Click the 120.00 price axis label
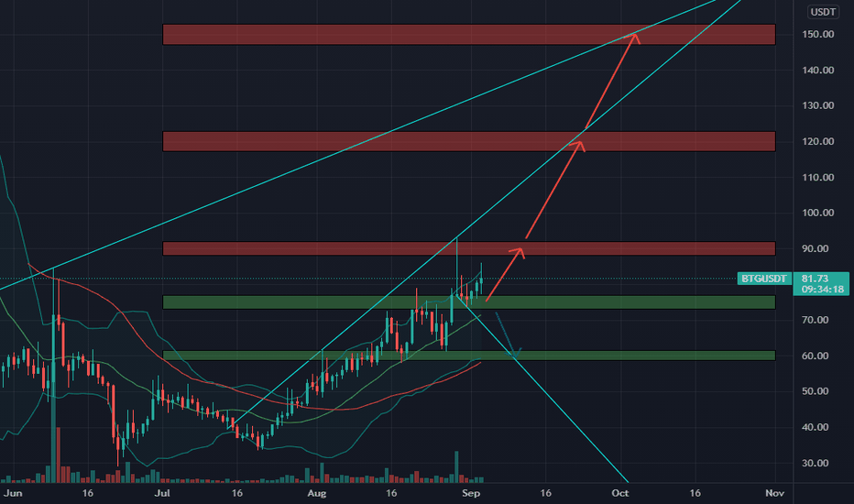The height and width of the screenshot is (504, 854). pos(818,141)
